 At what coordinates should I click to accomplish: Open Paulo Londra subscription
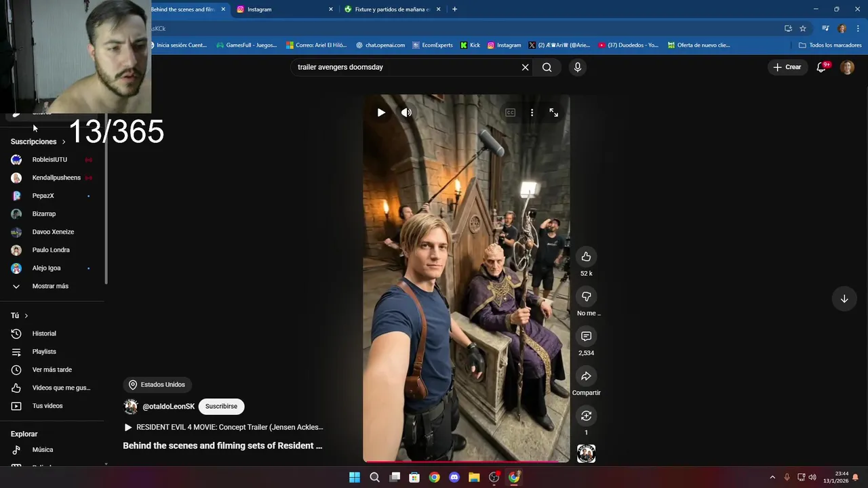coord(52,250)
